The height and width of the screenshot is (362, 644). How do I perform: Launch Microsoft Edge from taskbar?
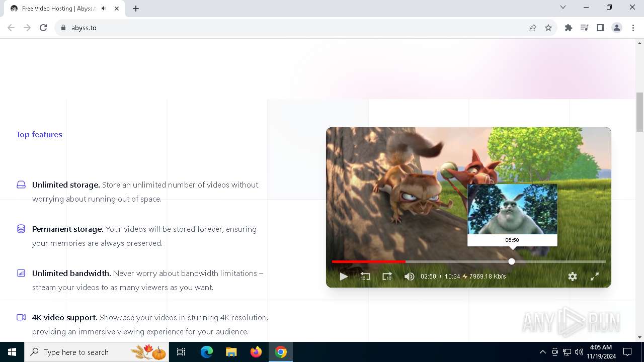click(207, 352)
